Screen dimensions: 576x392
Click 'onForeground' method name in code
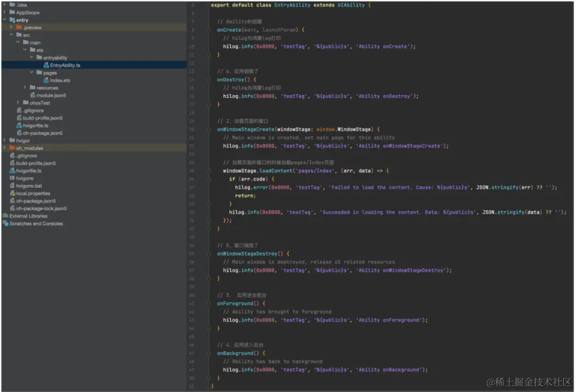pyautogui.click(x=235, y=303)
